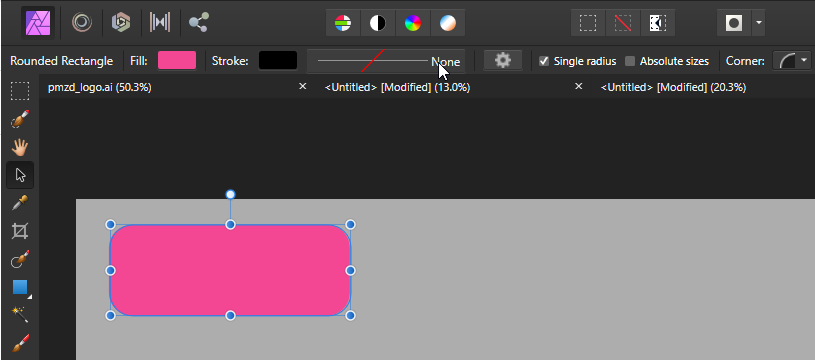The image size is (815, 360).
Task: Click the Auto Levels icon
Action: pos(343,23)
